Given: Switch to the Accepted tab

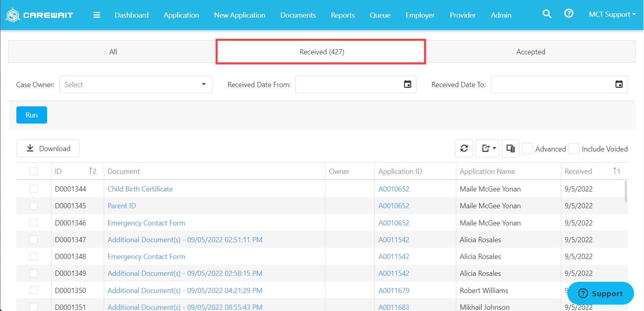Looking at the screenshot, I should pos(531,52).
